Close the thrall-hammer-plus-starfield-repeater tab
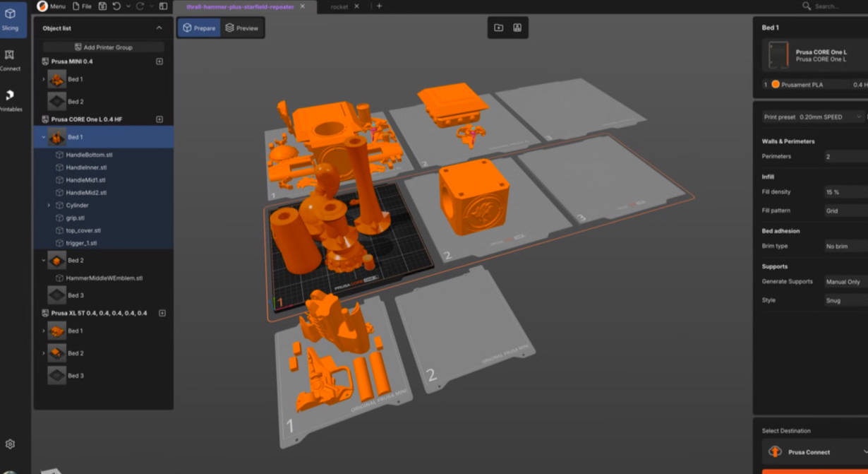Viewport: 868px width, 474px height. [x=303, y=6]
